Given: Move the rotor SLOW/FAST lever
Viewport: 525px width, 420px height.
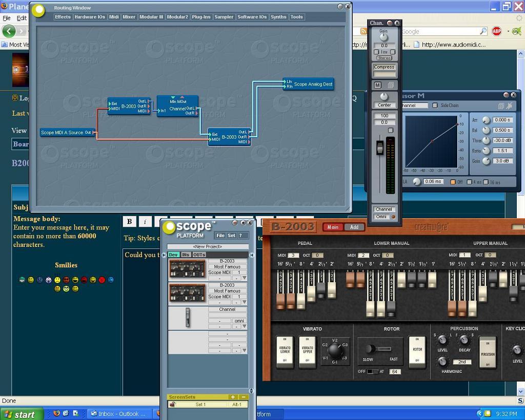Looking at the screenshot, I should [370, 349].
